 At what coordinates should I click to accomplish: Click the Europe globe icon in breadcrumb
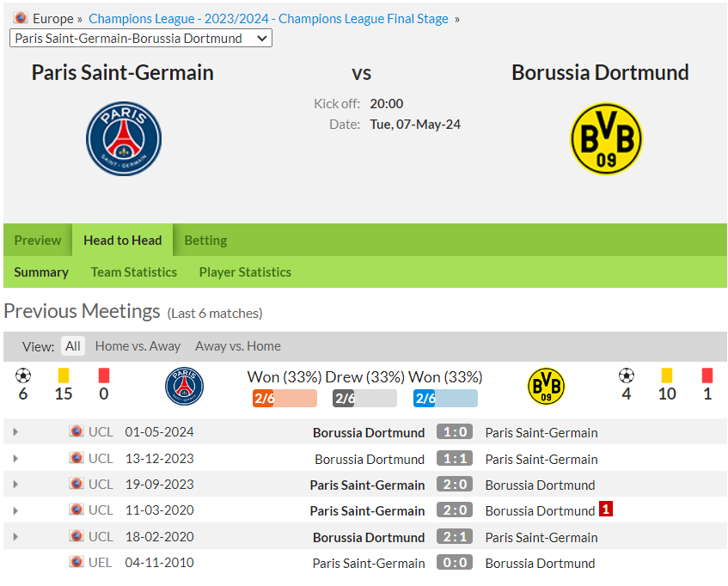coord(21,18)
